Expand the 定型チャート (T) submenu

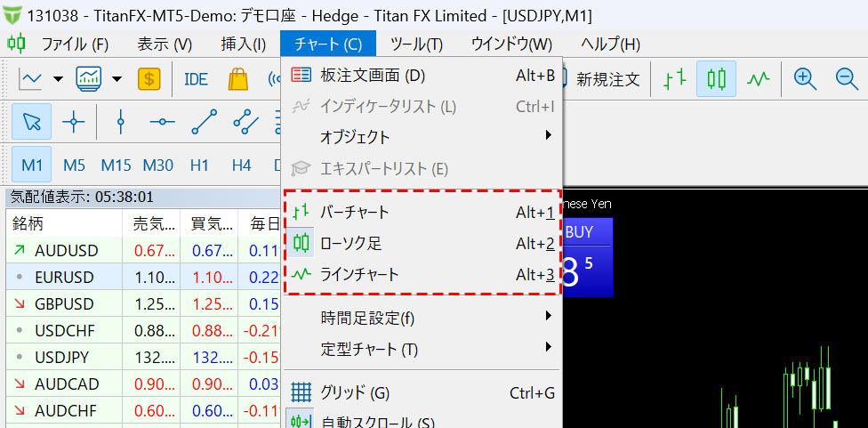point(423,349)
